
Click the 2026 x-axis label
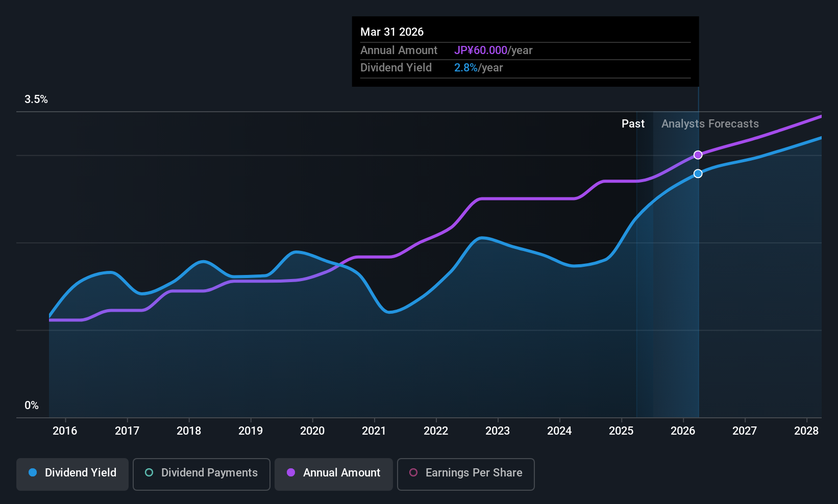pos(683,431)
